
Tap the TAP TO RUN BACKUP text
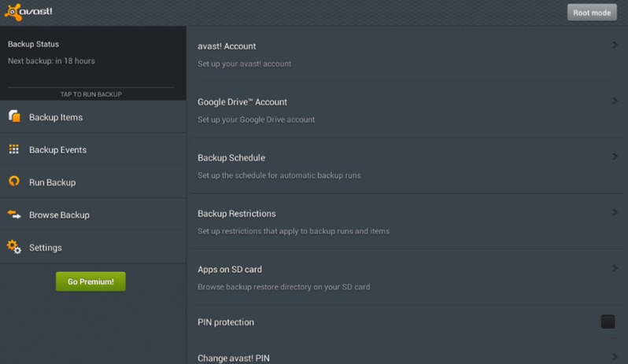click(x=91, y=94)
